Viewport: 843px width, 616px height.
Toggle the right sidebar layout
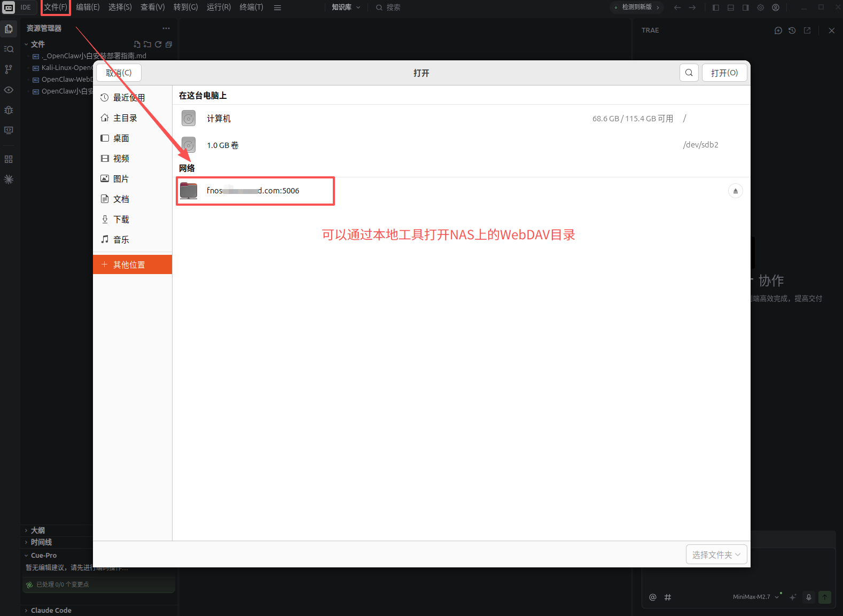click(746, 7)
